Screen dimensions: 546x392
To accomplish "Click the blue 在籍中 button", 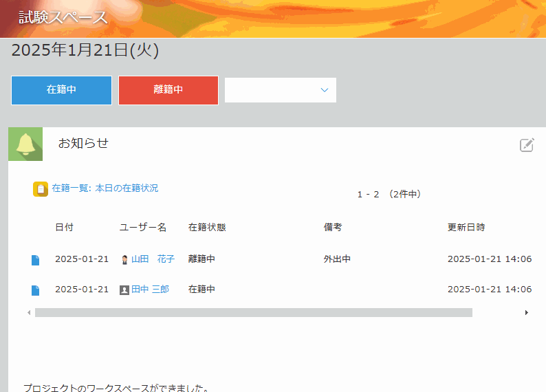I will point(61,90).
